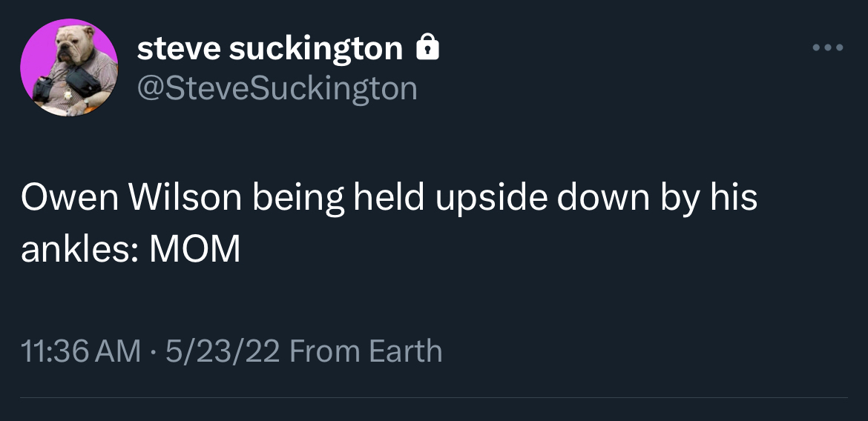
Task: Click the word MOM in the tweet
Action: (195, 250)
